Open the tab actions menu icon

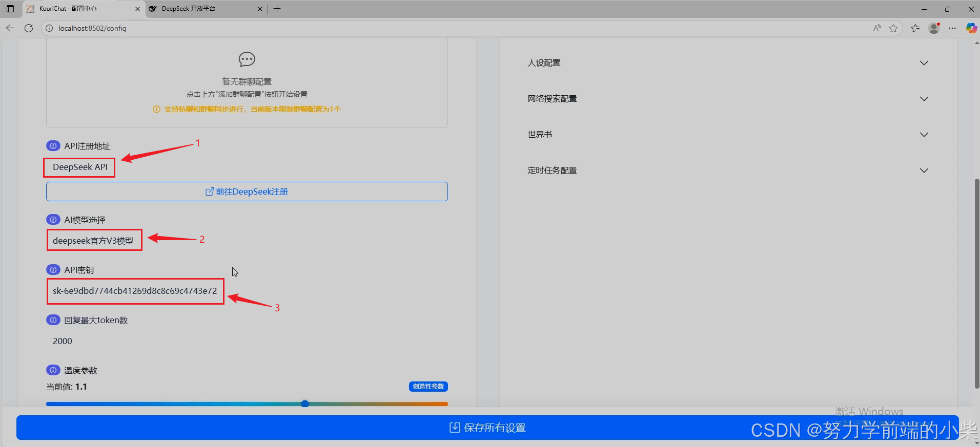point(10,9)
